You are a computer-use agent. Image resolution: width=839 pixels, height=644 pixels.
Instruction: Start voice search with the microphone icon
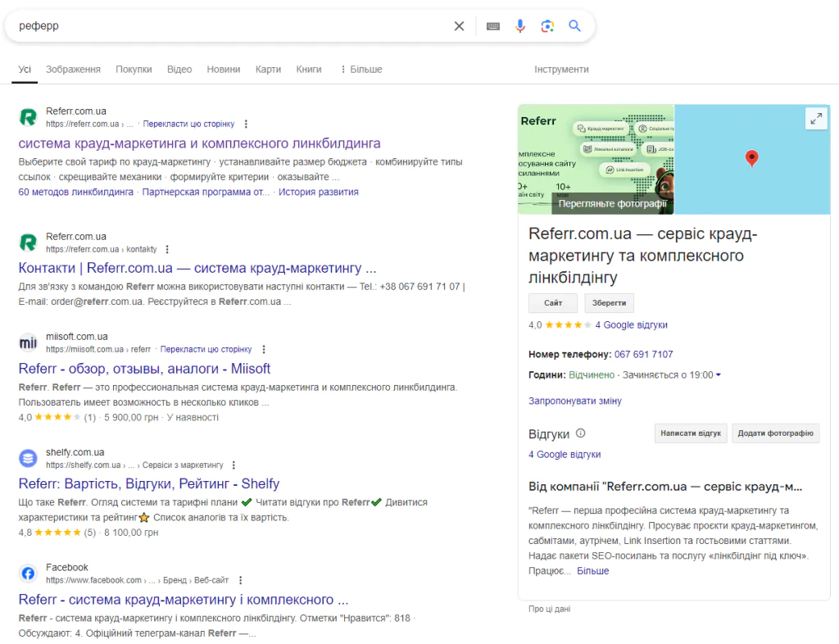(519, 25)
